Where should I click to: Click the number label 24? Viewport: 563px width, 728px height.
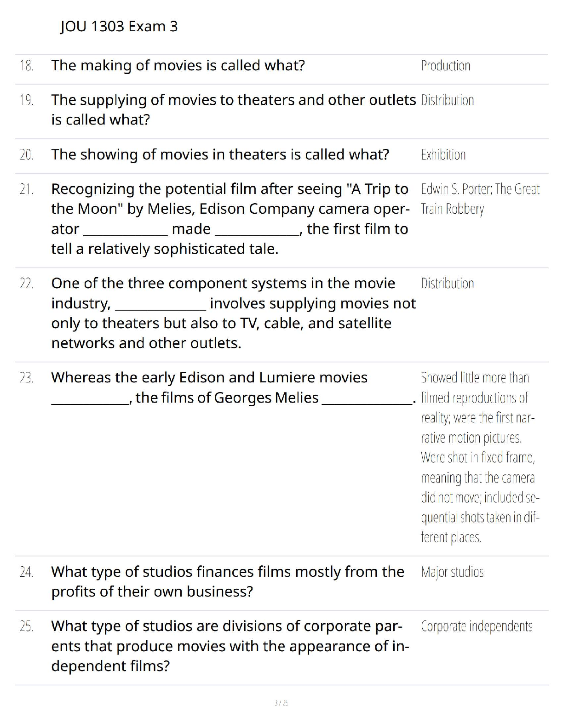(x=27, y=572)
